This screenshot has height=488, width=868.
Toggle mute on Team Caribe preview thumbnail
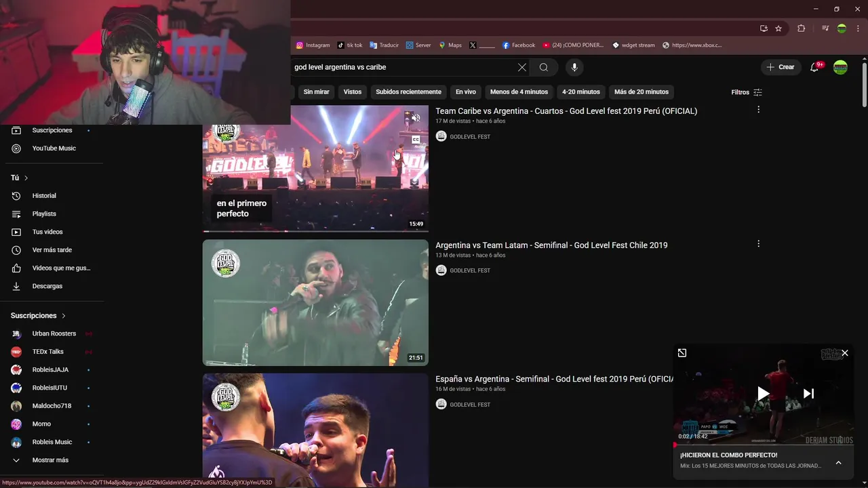click(x=416, y=118)
